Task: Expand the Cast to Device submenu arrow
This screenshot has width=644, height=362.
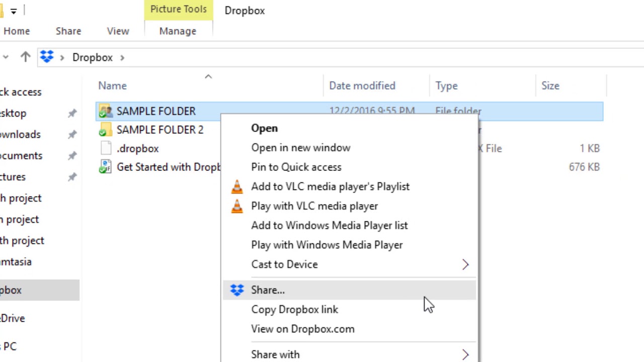Action: (465, 264)
